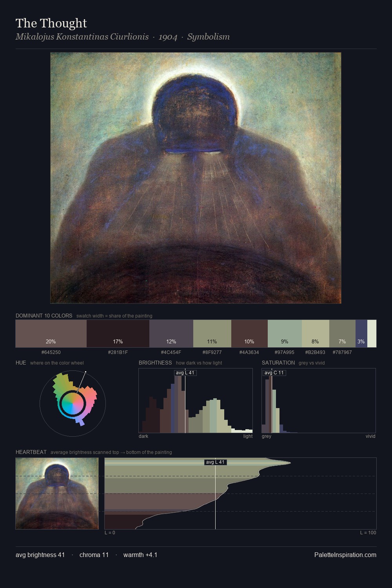Click the year 1904 in subtitle
Screen dimensions: 392x588
tap(168, 37)
